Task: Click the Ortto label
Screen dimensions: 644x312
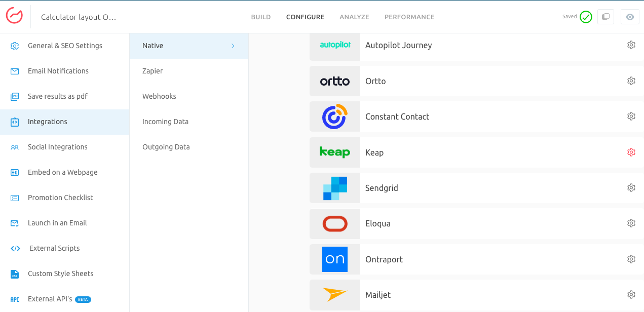Action: [x=375, y=81]
